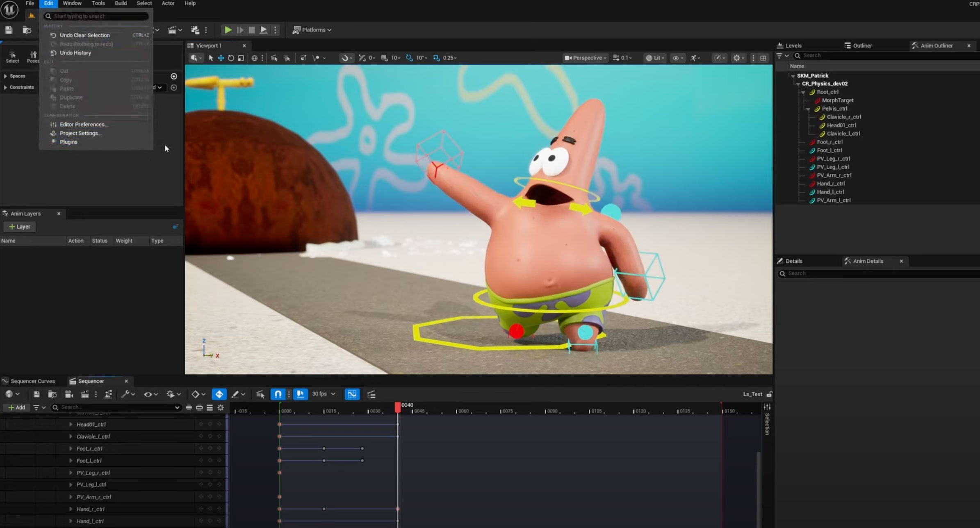
Task: Expand the Foot_r_ctrl track in Sequencer
Action: [71, 448]
